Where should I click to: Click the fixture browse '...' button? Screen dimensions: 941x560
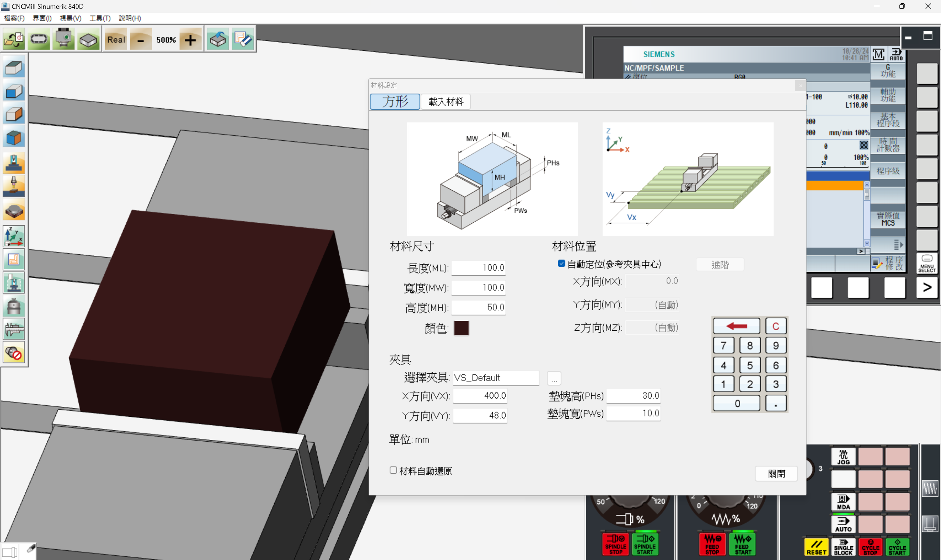tap(554, 378)
